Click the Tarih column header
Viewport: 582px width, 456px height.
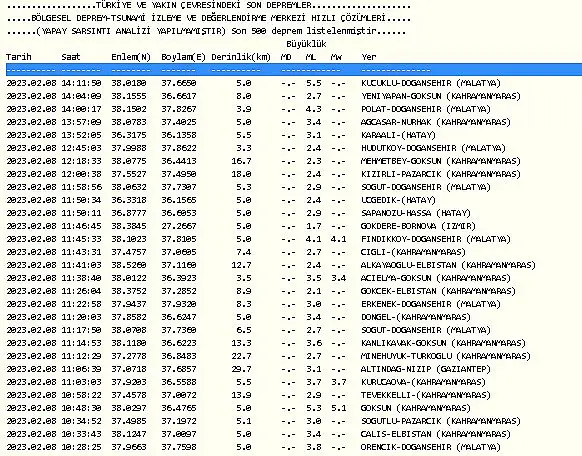coord(19,57)
